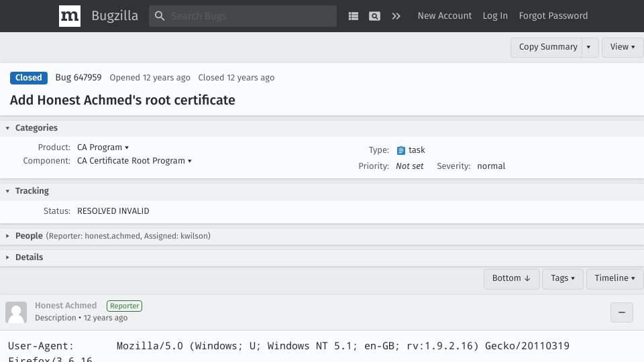Open the CA Certificate Root Program component dropdown

click(x=134, y=161)
